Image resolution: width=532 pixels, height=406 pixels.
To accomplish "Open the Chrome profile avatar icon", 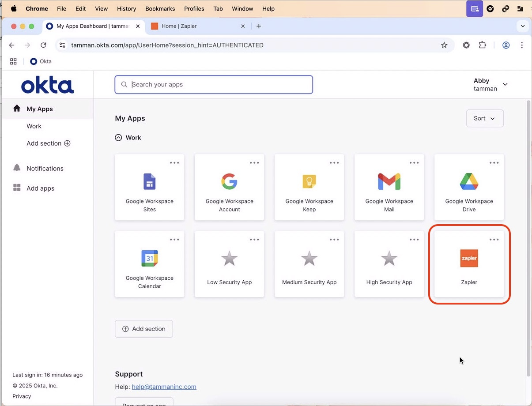I will [x=506, y=45].
